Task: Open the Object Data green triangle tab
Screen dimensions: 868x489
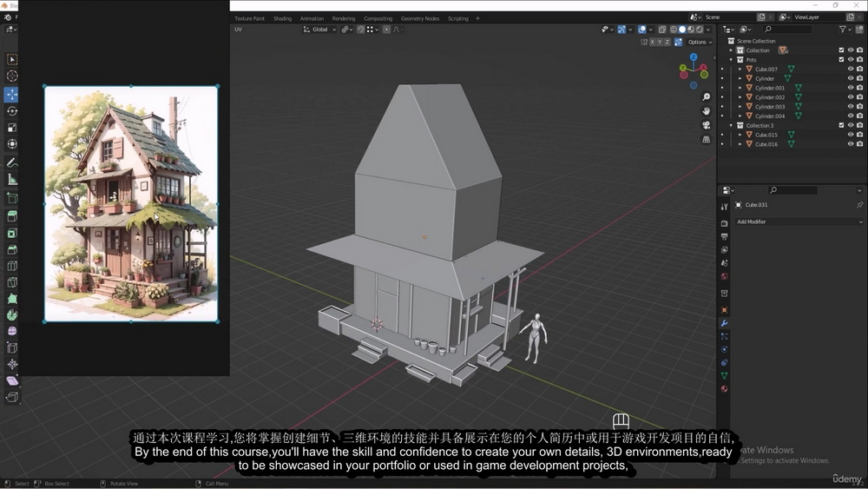Action: pyautogui.click(x=724, y=375)
